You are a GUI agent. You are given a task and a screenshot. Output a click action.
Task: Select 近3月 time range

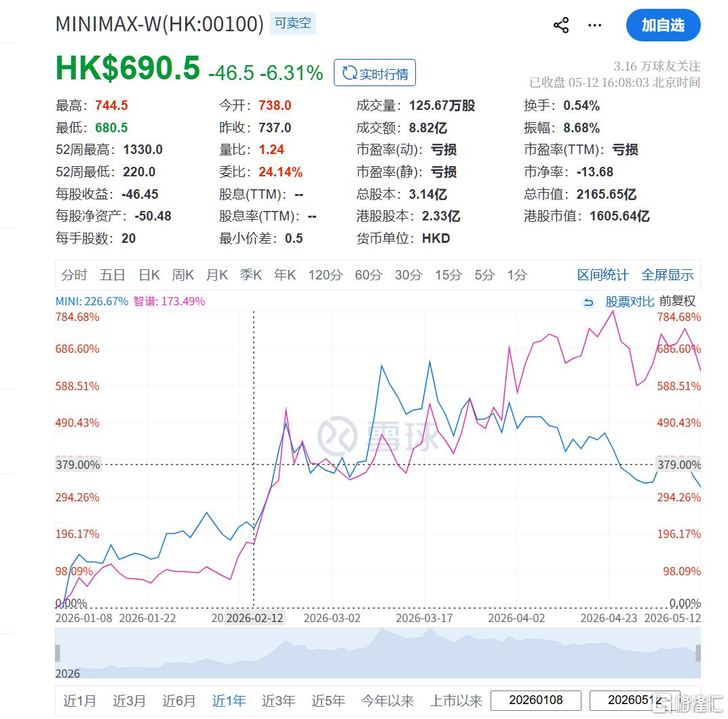pyautogui.click(x=130, y=701)
